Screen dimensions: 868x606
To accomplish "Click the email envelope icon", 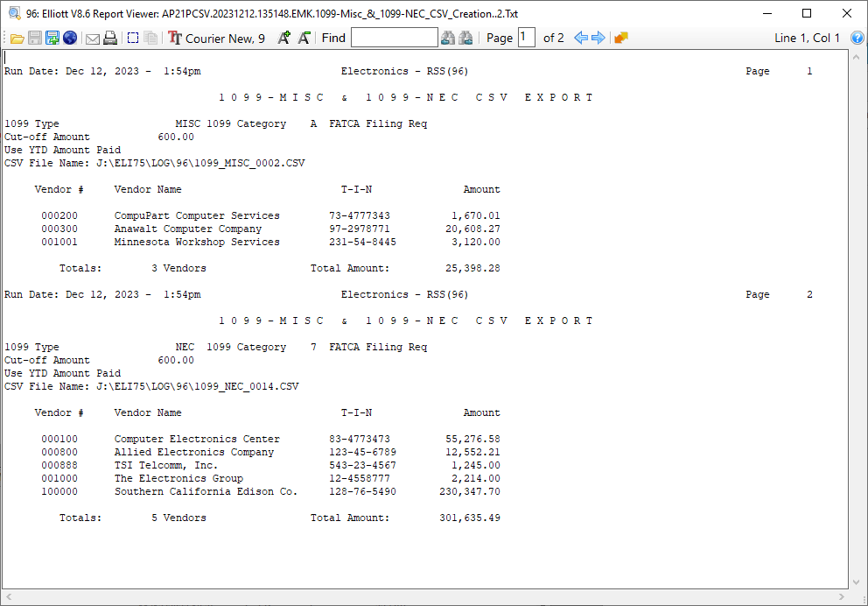I will (92, 38).
